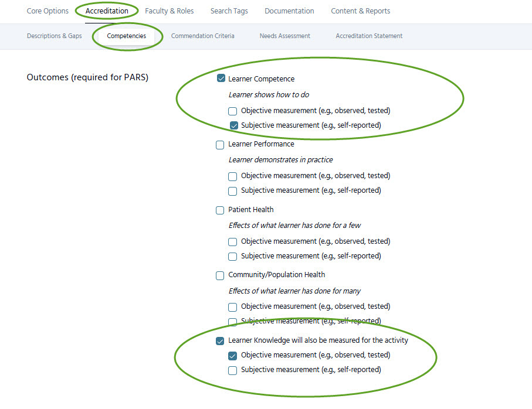Uncheck Learner Knowledge will also be measured
Image resolution: width=532 pixels, height=409 pixels.
220,341
